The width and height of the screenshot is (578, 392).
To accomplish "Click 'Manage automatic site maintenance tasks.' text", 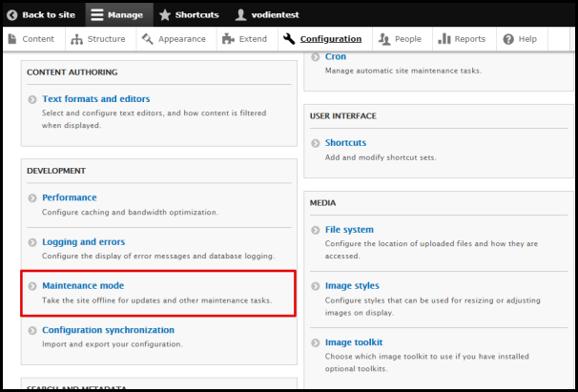I will pyautogui.click(x=403, y=71).
